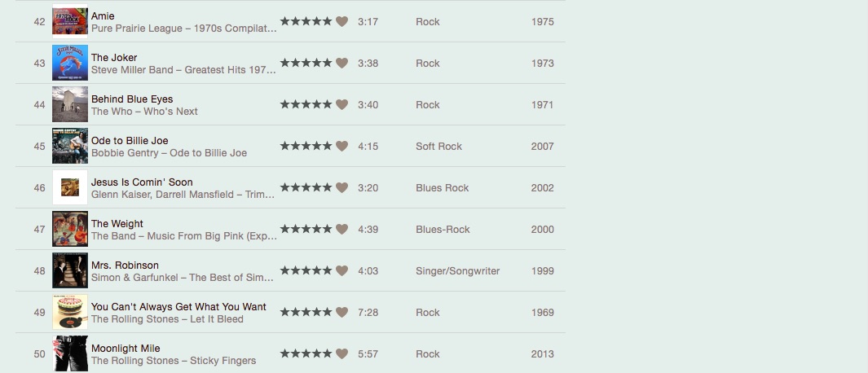The image size is (868, 373).
Task: Click heart icon for Ode to Billie Joe
Action: coord(342,147)
